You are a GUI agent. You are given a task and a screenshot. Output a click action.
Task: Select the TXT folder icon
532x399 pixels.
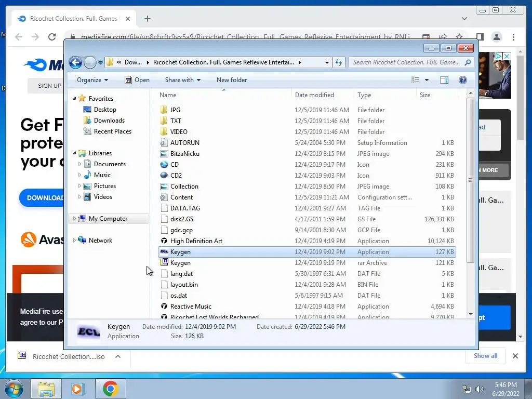coord(164,121)
